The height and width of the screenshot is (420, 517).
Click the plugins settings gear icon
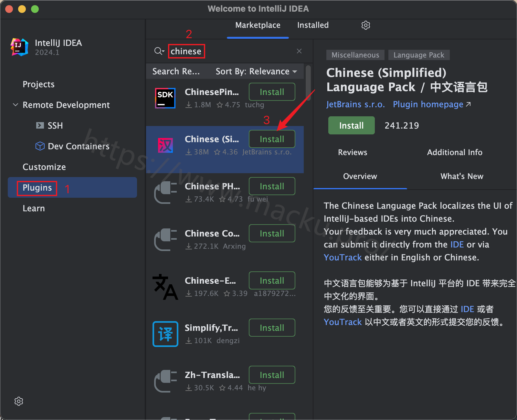[365, 25]
